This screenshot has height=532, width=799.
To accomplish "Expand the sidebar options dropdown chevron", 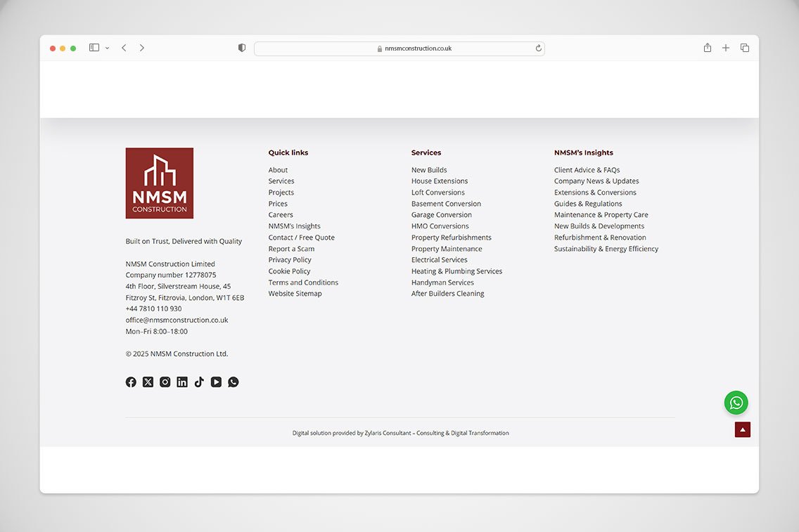I will 108,48.
